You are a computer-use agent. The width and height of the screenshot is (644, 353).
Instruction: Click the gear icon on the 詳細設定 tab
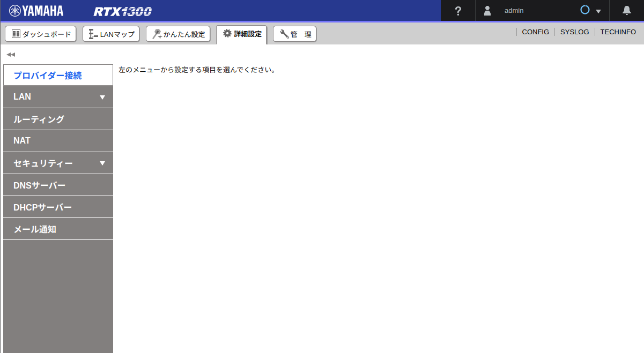[x=228, y=33]
